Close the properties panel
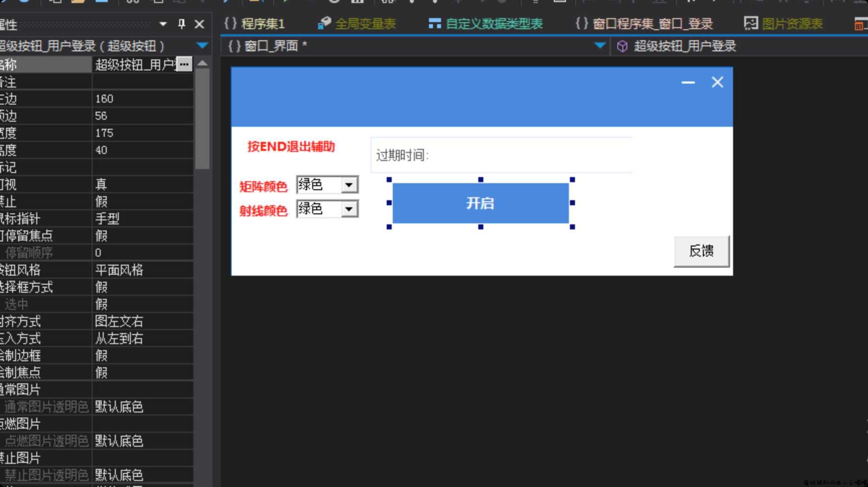The image size is (868, 487). 199,24
